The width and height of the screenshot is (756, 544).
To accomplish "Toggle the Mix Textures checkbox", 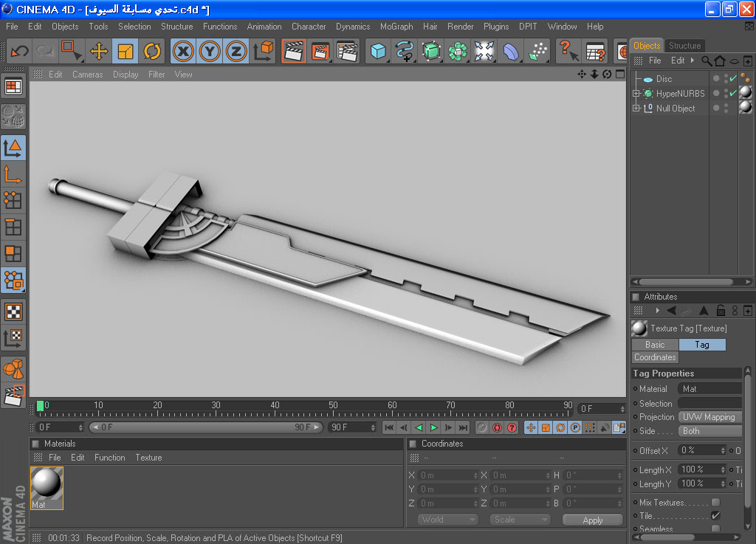I will coord(716,502).
